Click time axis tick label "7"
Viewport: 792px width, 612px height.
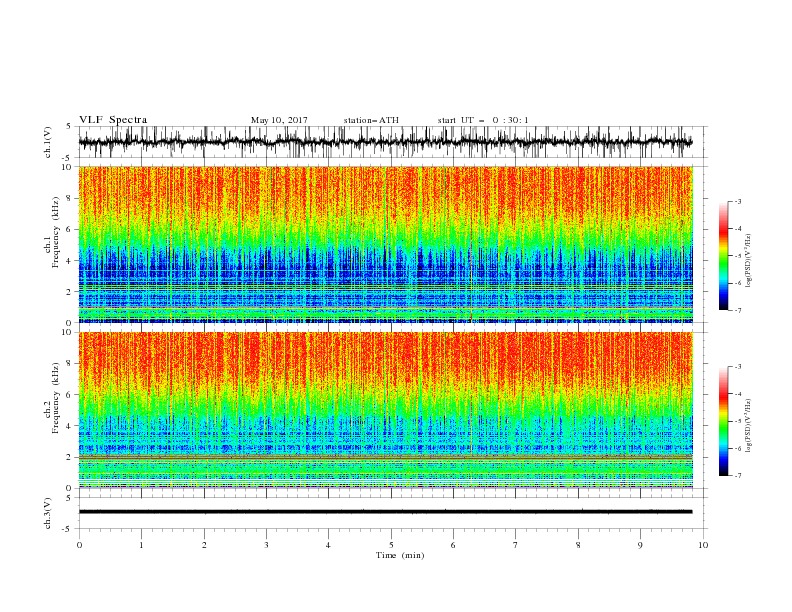click(x=516, y=545)
